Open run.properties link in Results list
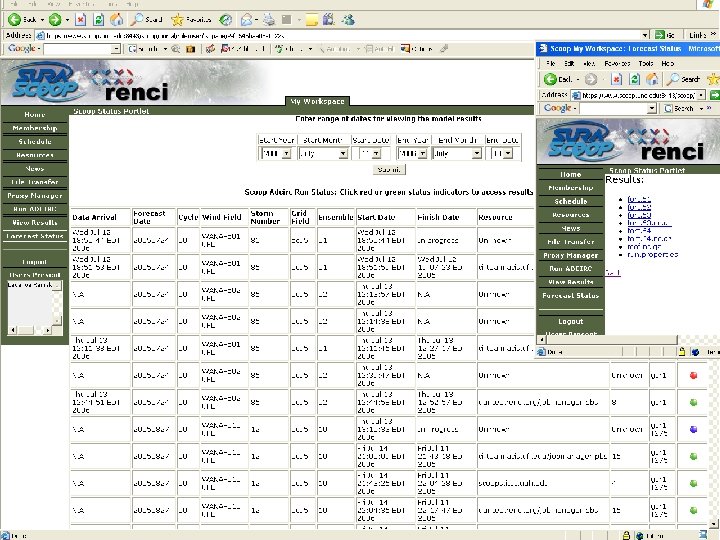This screenshot has width=720, height=540. [x=652, y=254]
